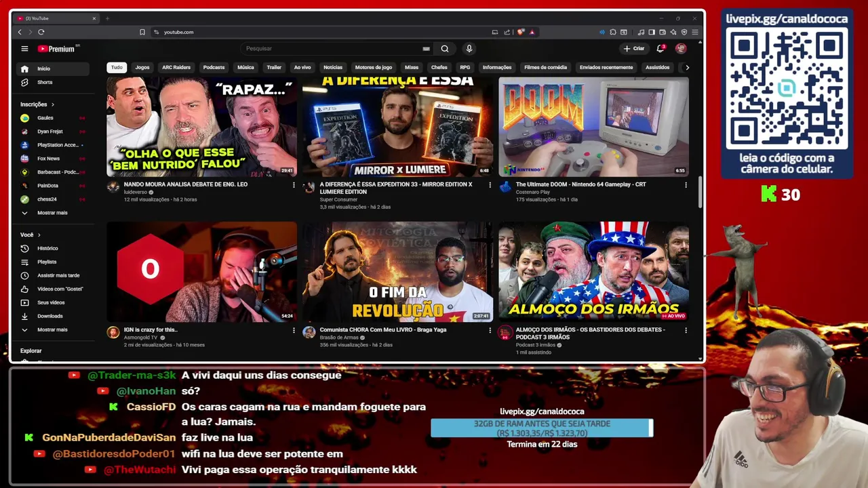
Task: Open options for Comunista CHORA video
Action: [490, 330]
